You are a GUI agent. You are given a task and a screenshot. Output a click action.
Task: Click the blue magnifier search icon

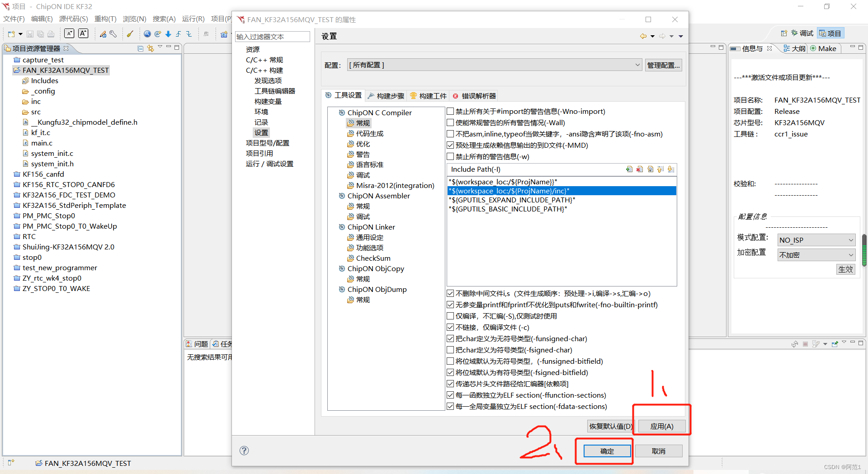pos(147,34)
